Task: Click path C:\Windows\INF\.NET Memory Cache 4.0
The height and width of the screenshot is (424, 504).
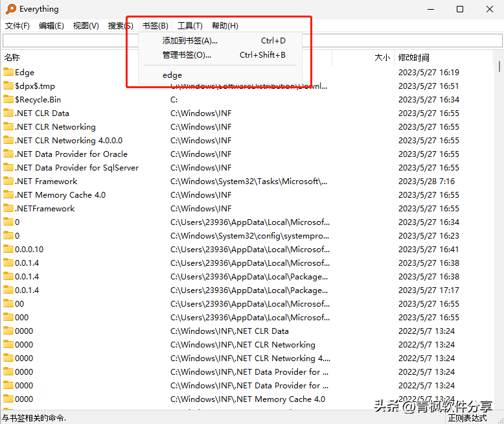Action: 248,399
